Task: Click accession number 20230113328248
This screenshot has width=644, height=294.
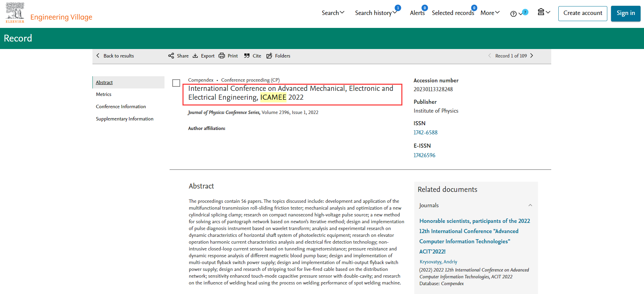Action: [433, 89]
